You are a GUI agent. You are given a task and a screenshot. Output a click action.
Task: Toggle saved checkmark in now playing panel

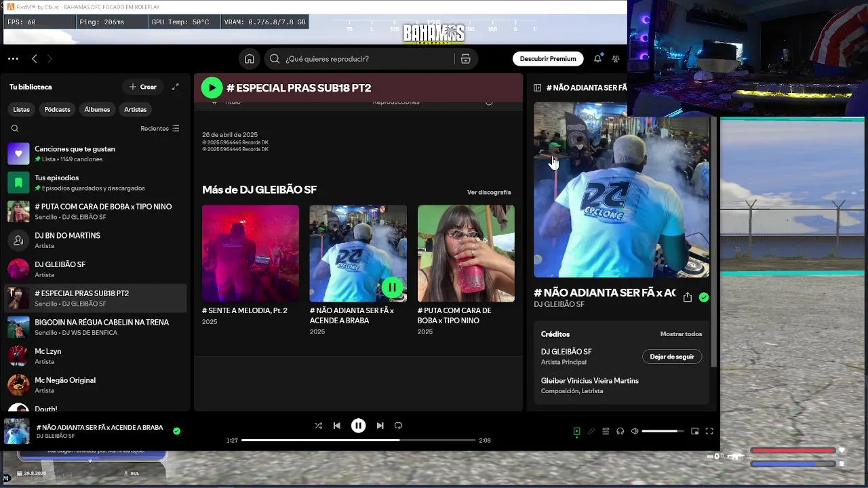pos(704,298)
